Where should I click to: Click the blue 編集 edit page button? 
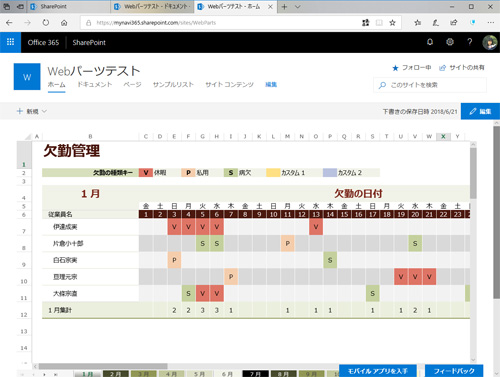(x=480, y=111)
